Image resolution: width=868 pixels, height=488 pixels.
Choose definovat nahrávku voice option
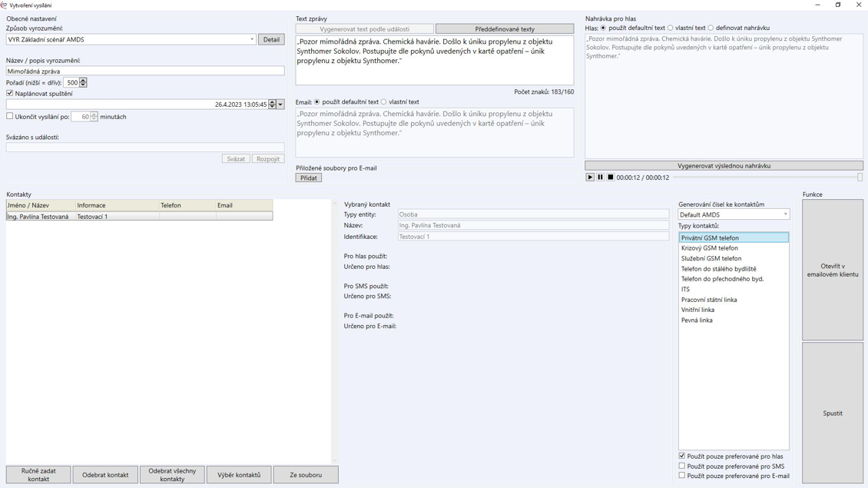click(711, 28)
